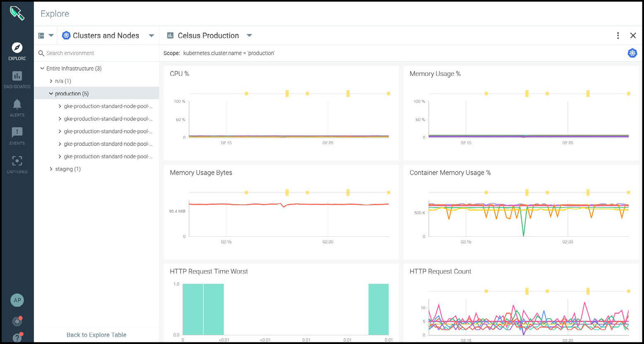Select the production (5) cluster row
The height and width of the screenshot is (344, 644).
click(72, 94)
